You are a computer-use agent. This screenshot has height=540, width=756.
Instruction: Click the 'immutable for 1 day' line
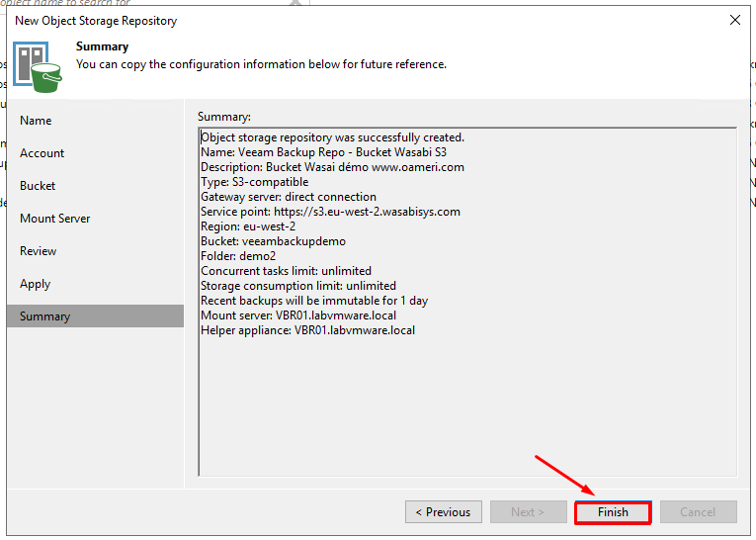coord(314,301)
